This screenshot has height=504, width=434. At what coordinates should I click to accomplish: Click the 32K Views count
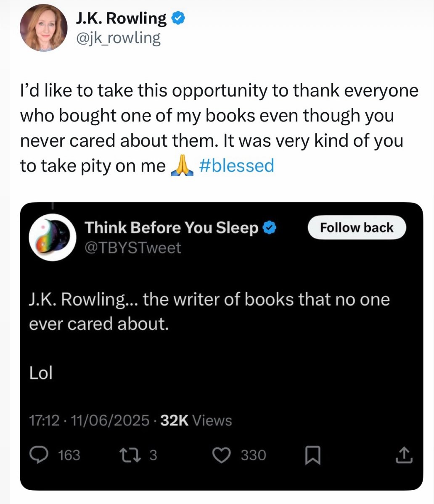(x=196, y=420)
